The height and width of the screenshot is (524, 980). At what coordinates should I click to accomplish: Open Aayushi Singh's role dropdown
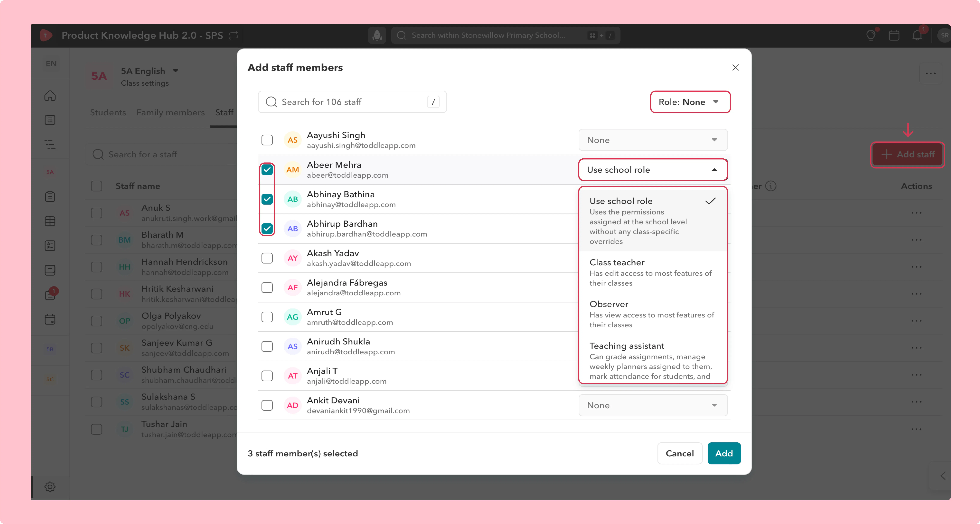pos(653,140)
